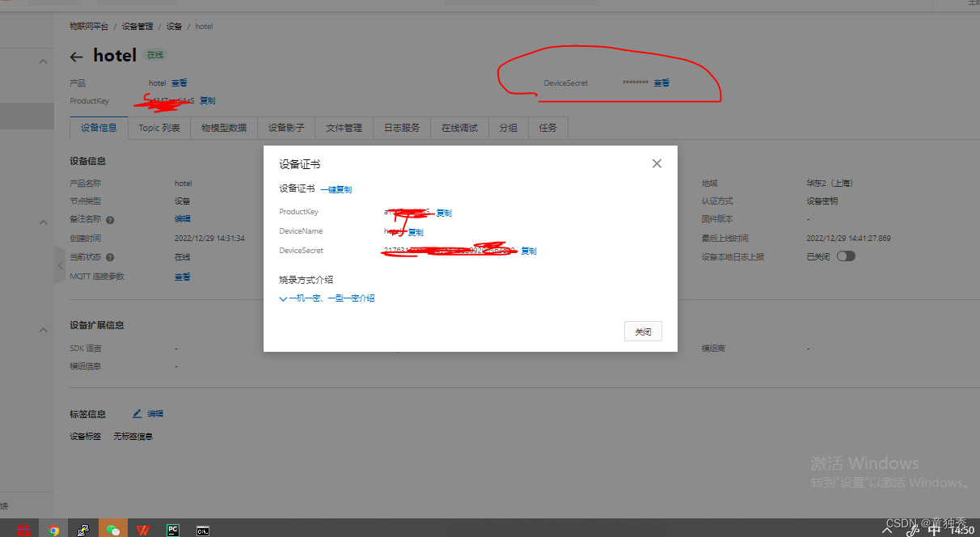Switch to the Topic 列表 tab
This screenshot has width=980, height=537.
[158, 128]
